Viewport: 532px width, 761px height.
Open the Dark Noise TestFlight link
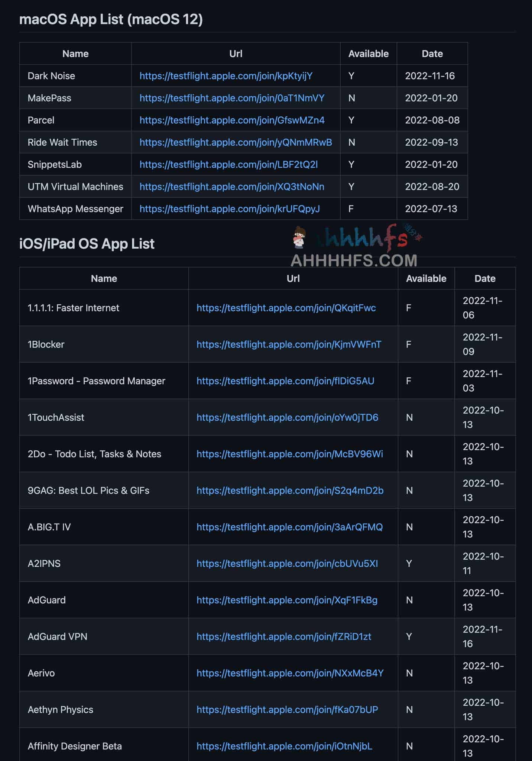coord(226,76)
